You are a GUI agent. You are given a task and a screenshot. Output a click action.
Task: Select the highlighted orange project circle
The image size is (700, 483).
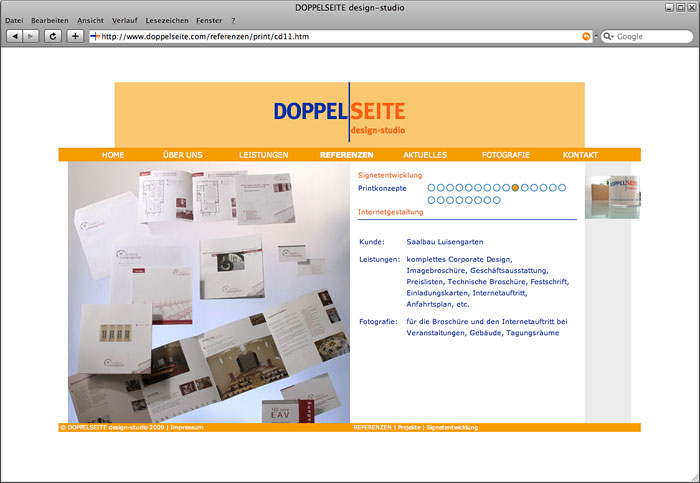click(x=515, y=188)
